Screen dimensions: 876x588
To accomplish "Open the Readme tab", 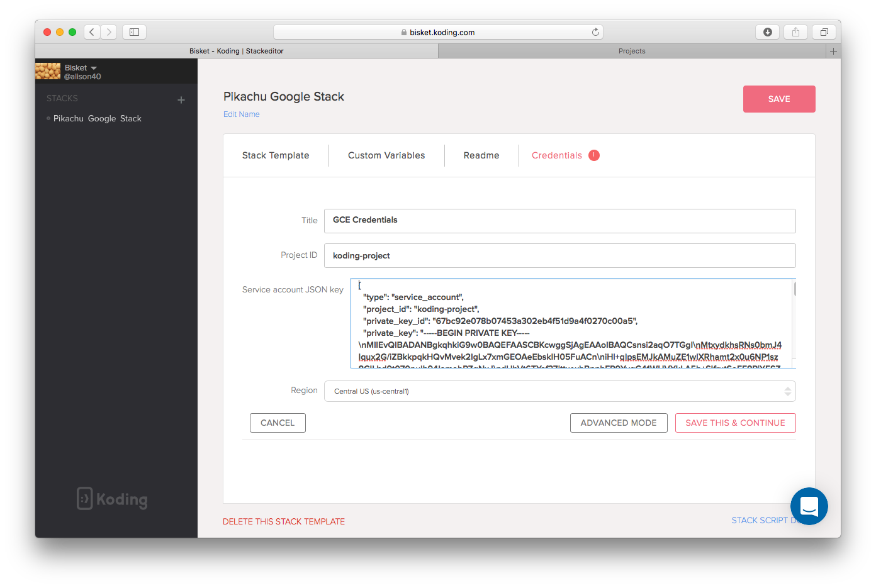I will click(481, 155).
